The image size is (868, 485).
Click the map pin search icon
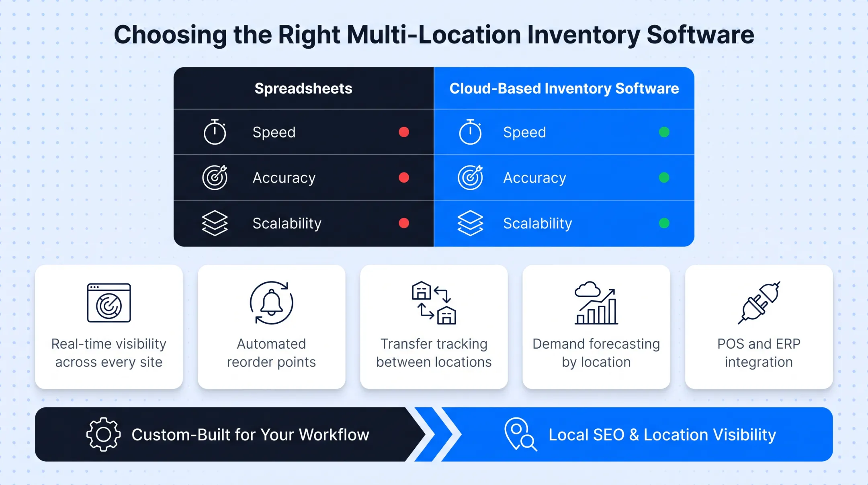(x=521, y=434)
